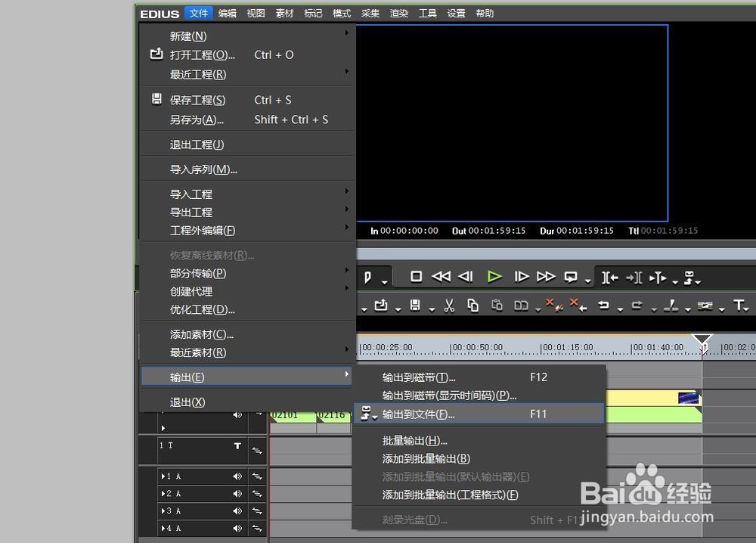Click the Cut scissors icon
Image resolution: width=756 pixels, height=543 pixels.
(x=449, y=306)
